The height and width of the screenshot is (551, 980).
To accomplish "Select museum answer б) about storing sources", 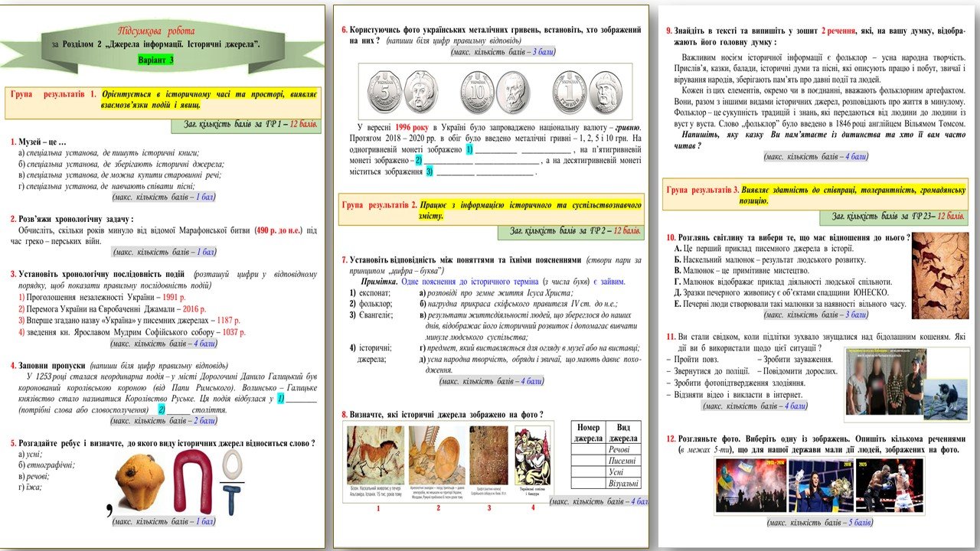I will (x=122, y=164).
